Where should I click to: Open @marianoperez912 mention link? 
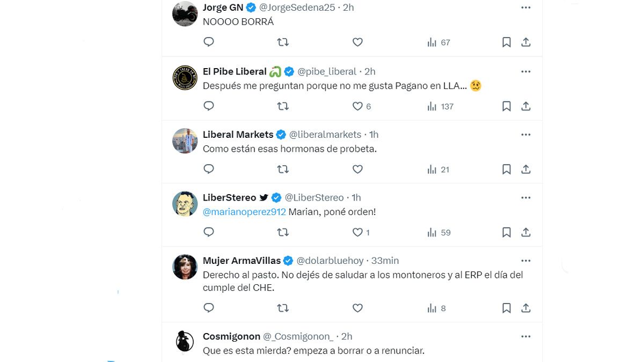[x=244, y=212]
